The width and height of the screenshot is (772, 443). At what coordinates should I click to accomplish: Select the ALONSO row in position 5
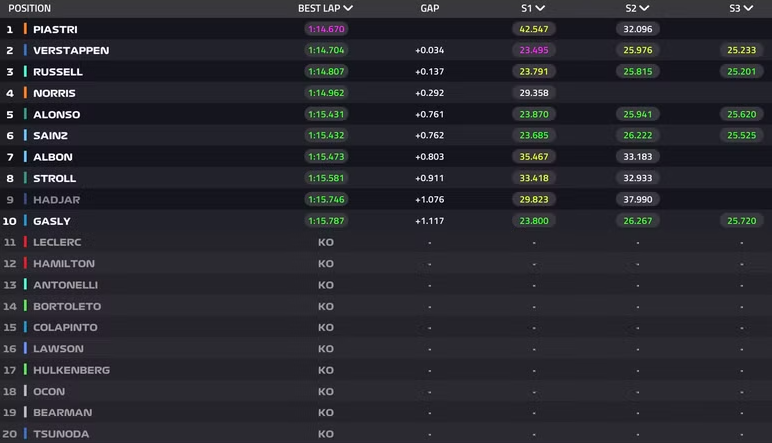click(x=386, y=114)
